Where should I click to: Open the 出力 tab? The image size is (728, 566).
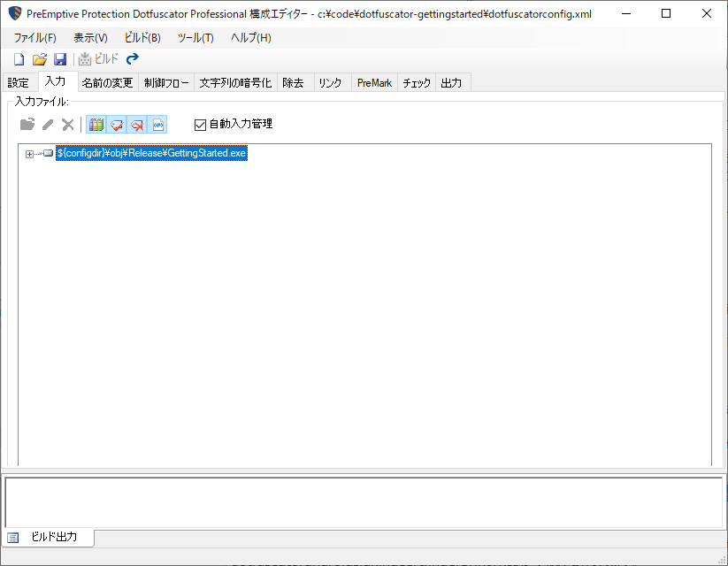[451, 82]
